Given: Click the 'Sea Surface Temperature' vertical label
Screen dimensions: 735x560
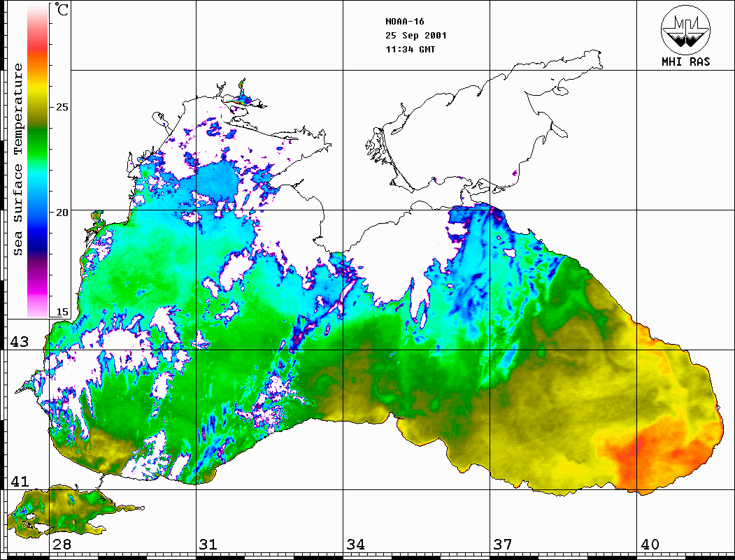Looking at the screenshot, I should (17, 159).
